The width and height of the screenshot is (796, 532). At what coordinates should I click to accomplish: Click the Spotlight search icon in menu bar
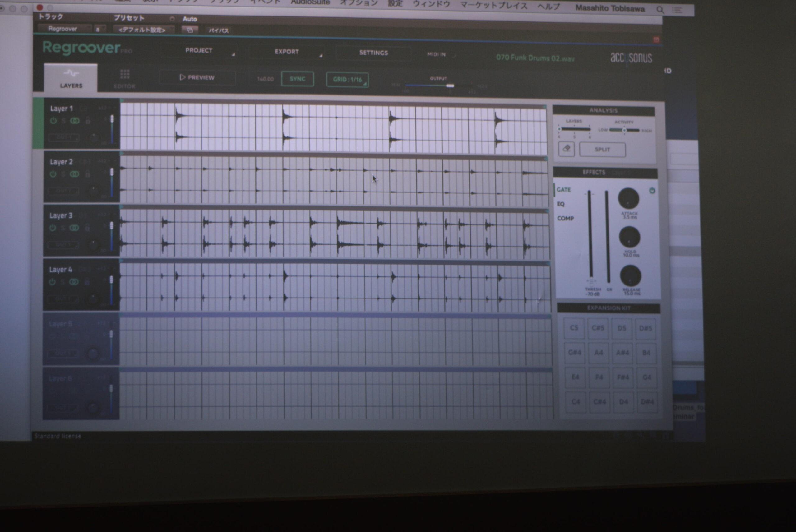point(660,10)
